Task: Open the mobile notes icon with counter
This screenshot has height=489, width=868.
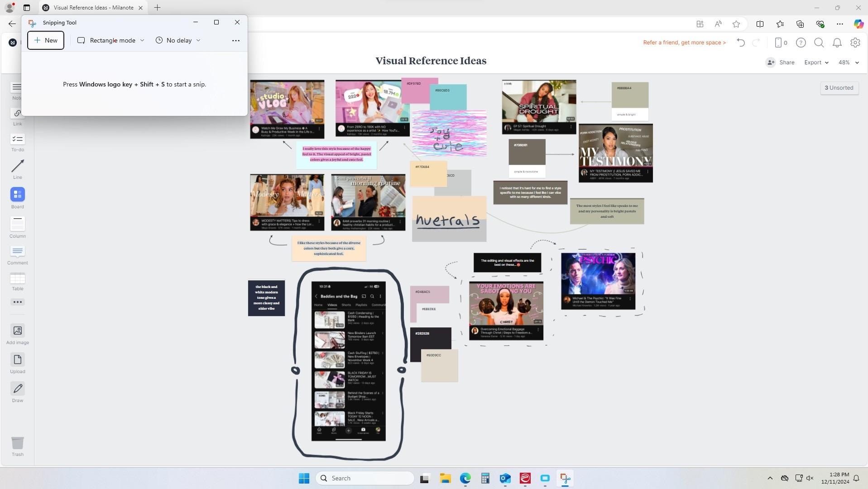Action: coord(781,43)
